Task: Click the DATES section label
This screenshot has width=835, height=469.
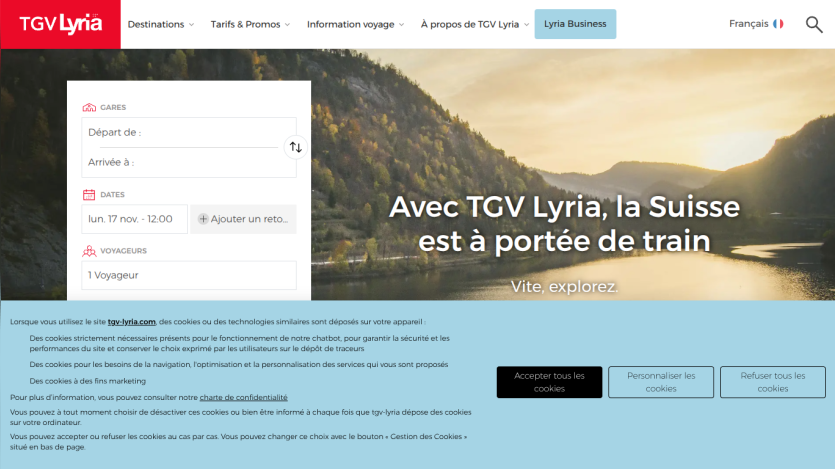Action: 112,194
